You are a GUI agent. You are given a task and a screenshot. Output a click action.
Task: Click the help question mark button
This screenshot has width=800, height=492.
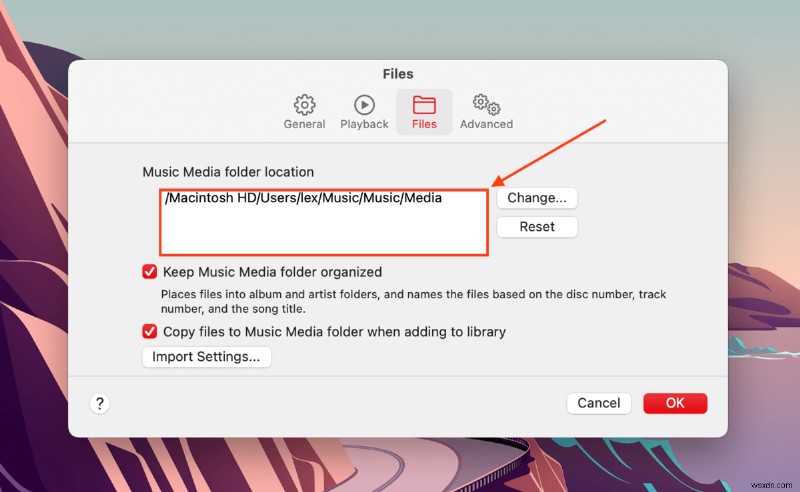100,404
